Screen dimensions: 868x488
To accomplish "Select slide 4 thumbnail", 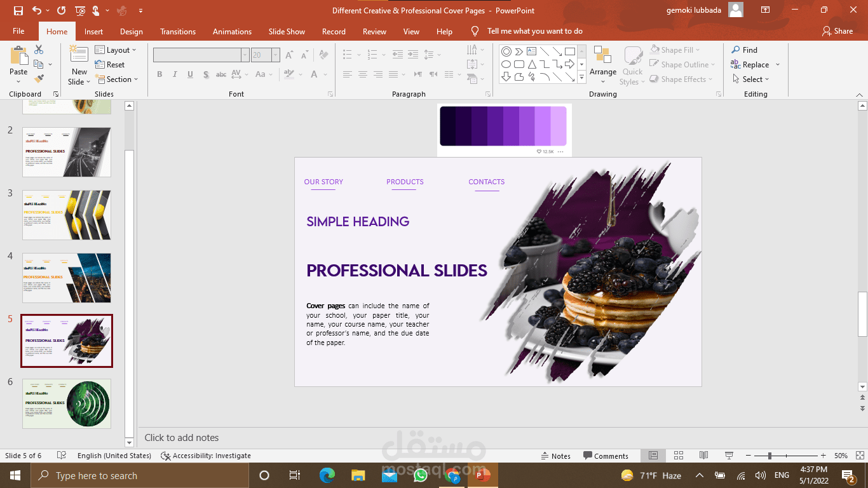I will click(67, 278).
